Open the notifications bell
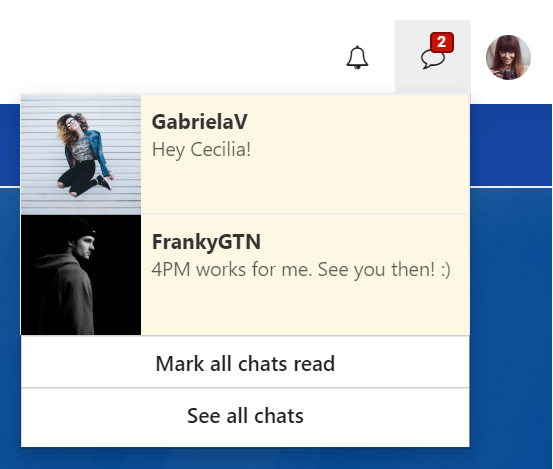 click(357, 57)
